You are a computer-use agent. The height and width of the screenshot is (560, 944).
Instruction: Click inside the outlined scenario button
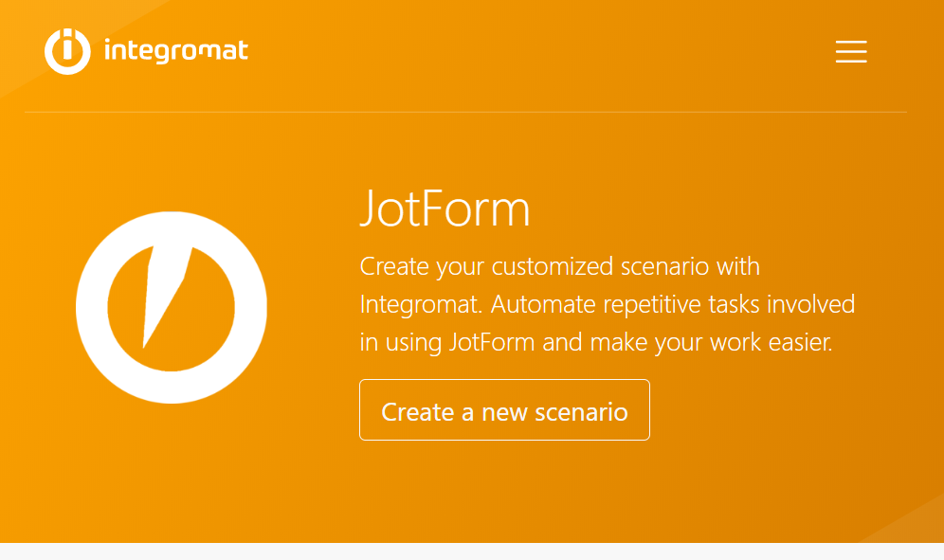[504, 409]
